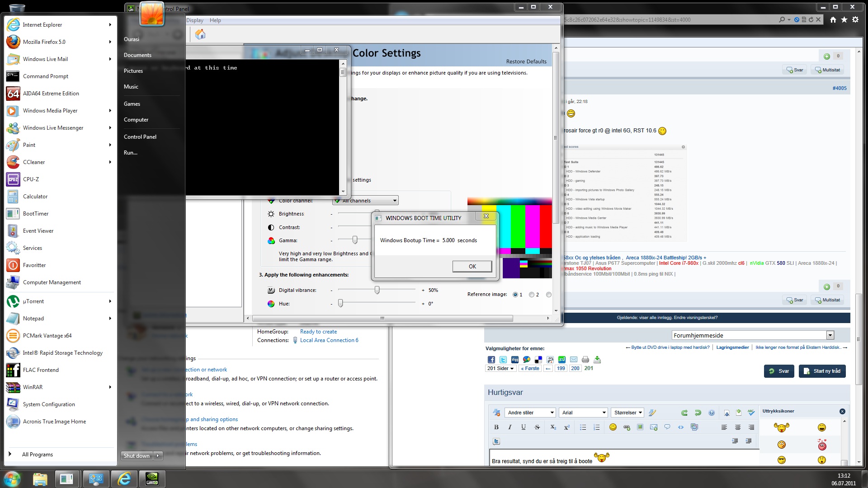The width and height of the screenshot is (868, 488).
Task: Select reference image option 2
Action: pos(532,295)
